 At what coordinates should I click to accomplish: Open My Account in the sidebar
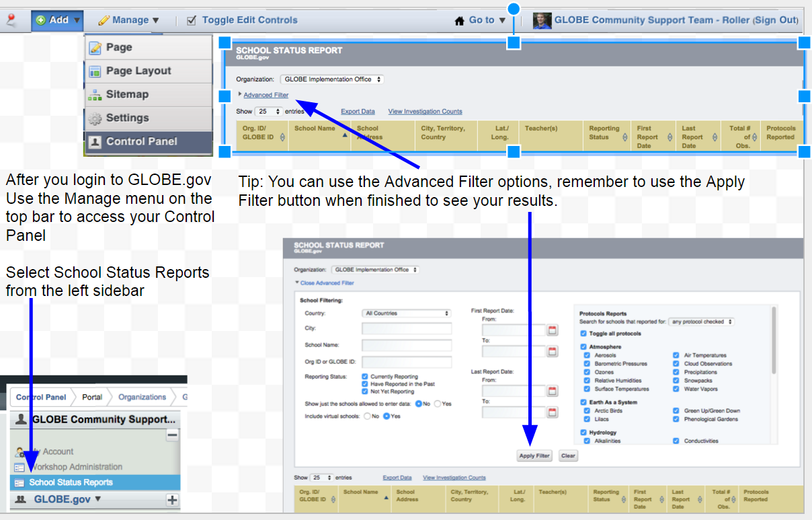(x=52, y=451)
